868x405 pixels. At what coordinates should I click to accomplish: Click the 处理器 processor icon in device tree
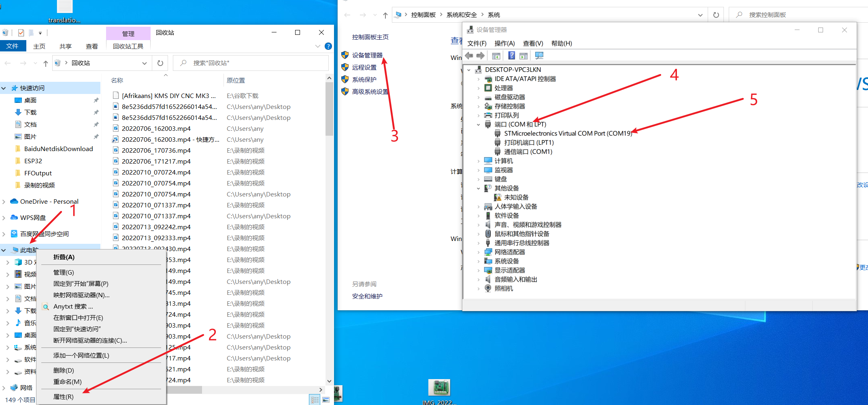click(x=488, y=88)
